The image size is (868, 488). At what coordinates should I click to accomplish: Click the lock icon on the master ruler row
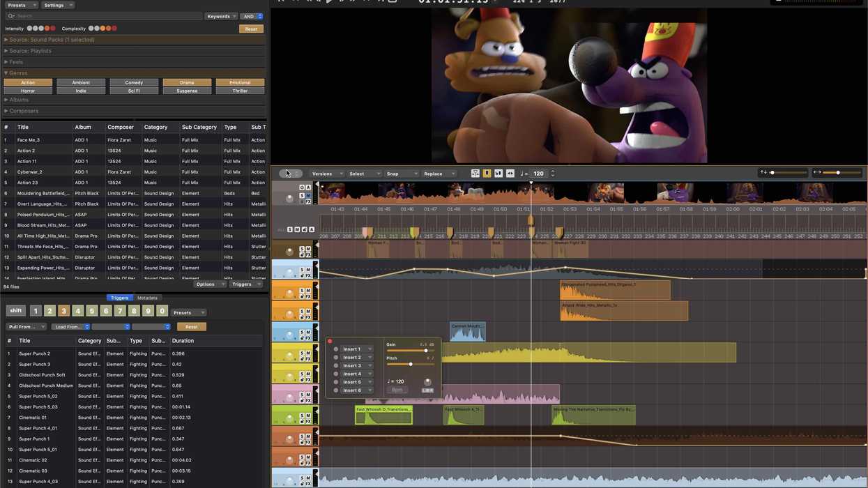(304, 229)
